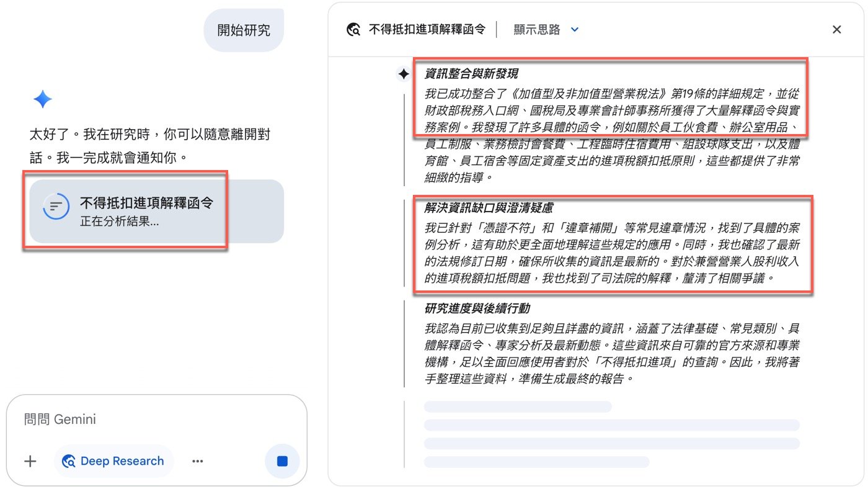Click the paragraph starting 我認為目前已收集到
Screen dimensions: 868x494
(x=612, y=353)
